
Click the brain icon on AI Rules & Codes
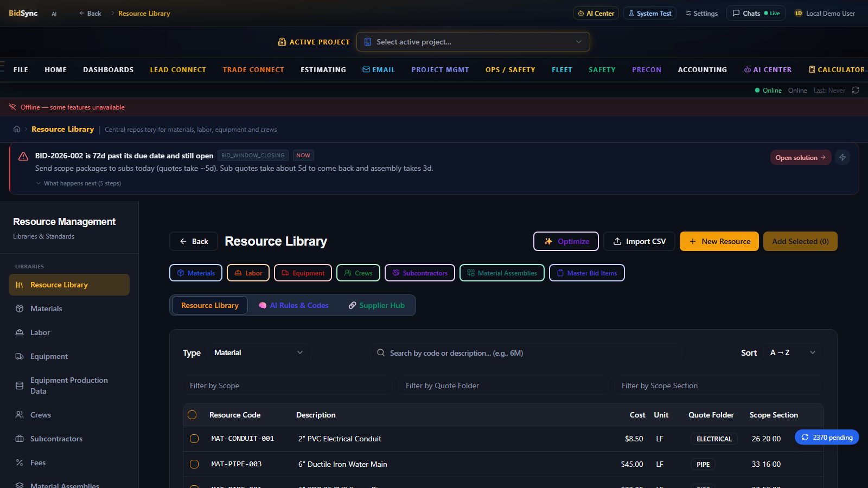pyautogui.click(x=263, y=305)
